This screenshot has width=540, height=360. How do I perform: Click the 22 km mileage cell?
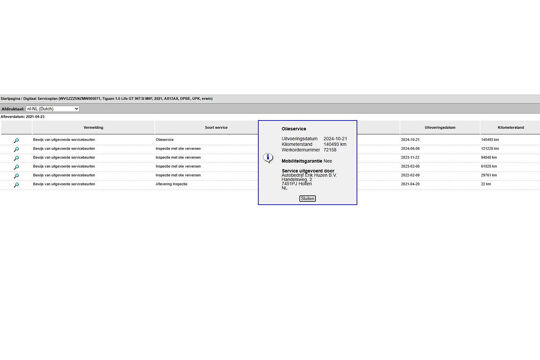[x=486, y=184]
